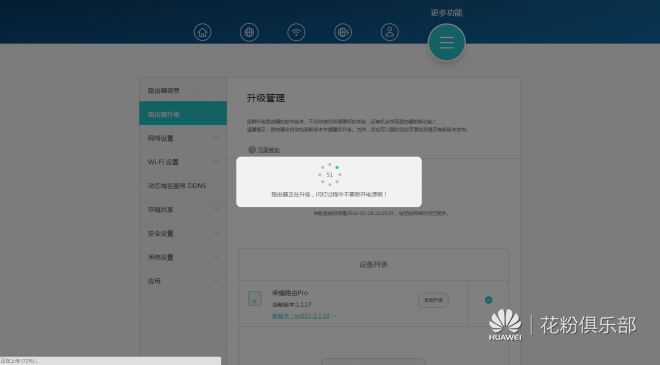Screen dimensions: 660x365
Task: Click the router device icon in the device list
Action: [255, 298]
